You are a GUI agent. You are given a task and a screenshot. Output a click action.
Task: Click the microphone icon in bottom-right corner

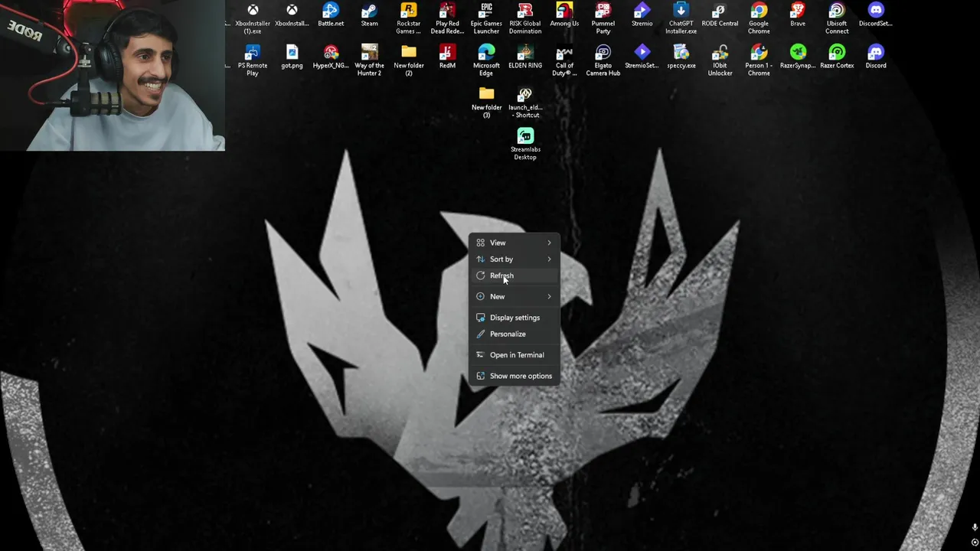974,527
